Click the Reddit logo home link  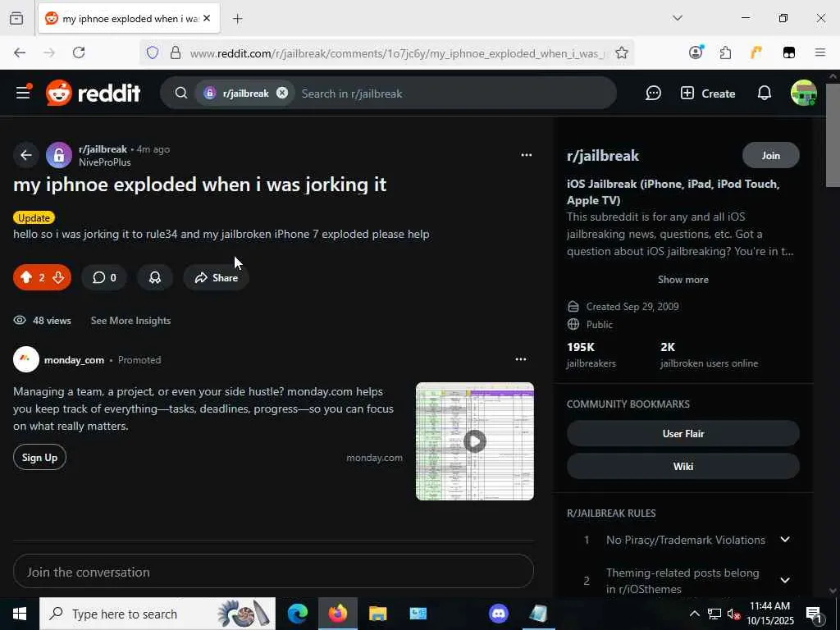[94, 94]
